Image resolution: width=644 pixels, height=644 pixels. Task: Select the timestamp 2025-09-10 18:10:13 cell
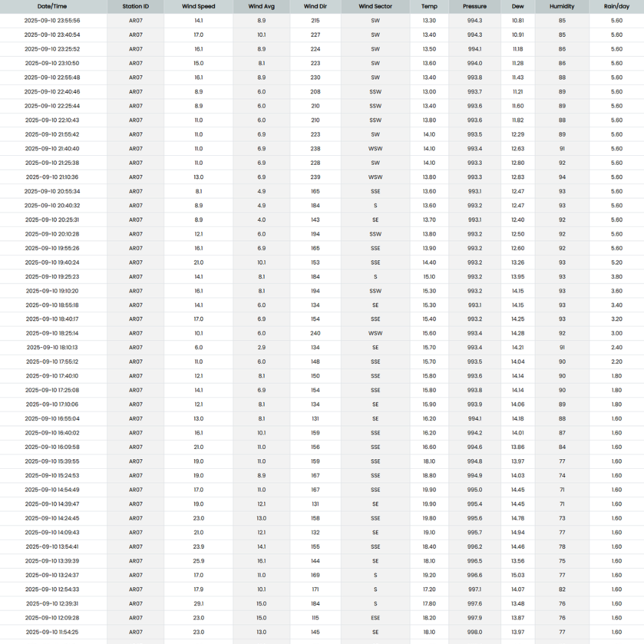52,348
